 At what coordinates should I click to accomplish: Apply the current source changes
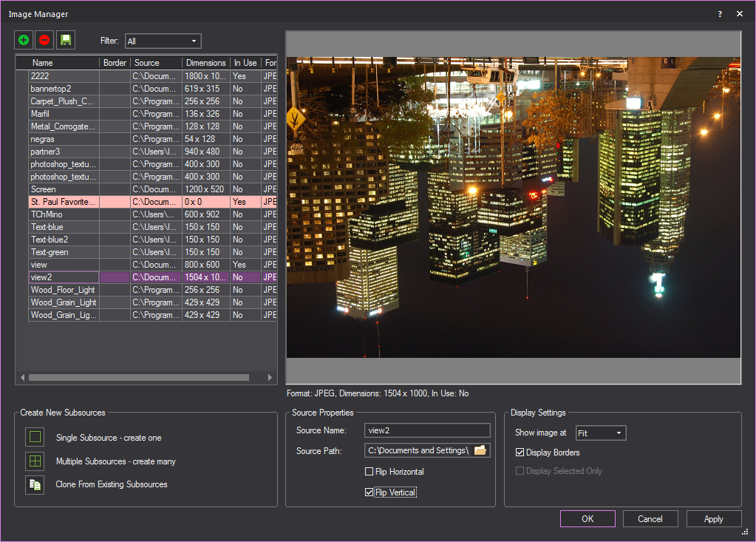[713, 518]
